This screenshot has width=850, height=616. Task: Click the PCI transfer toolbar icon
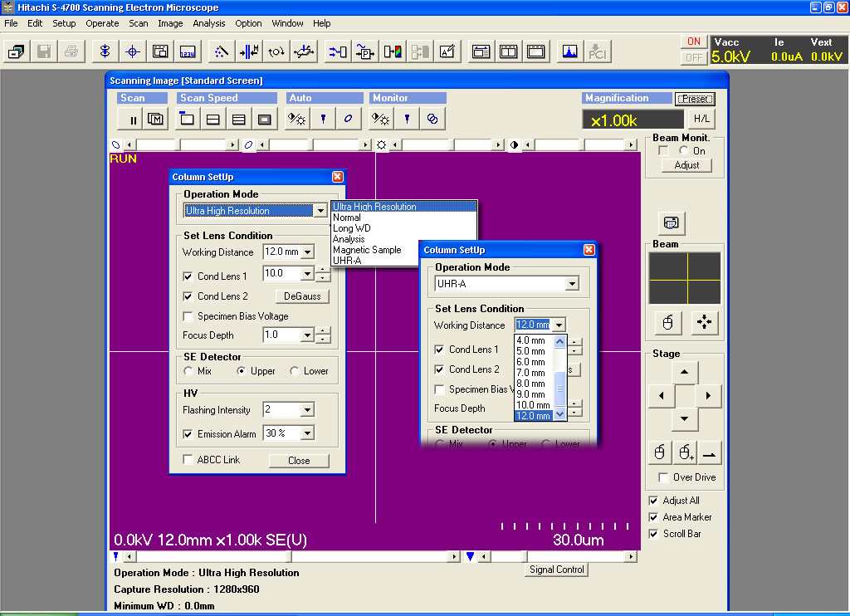point(598,52)
